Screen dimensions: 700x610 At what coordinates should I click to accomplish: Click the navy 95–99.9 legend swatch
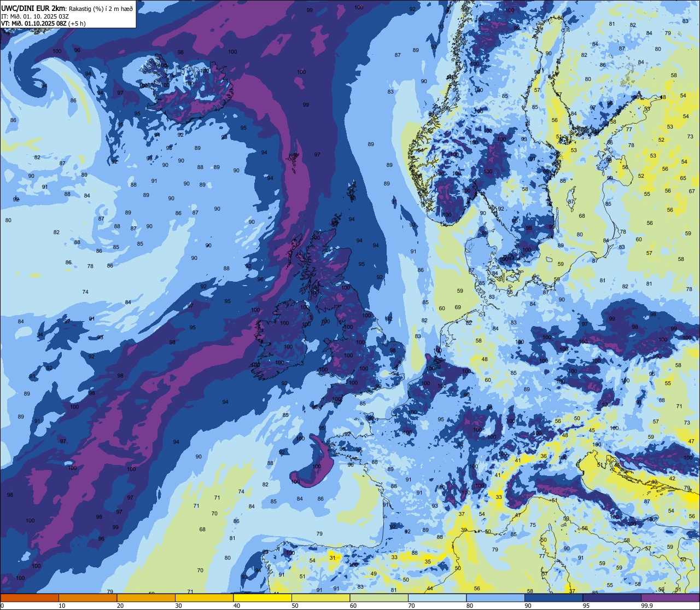click(612, 597)
